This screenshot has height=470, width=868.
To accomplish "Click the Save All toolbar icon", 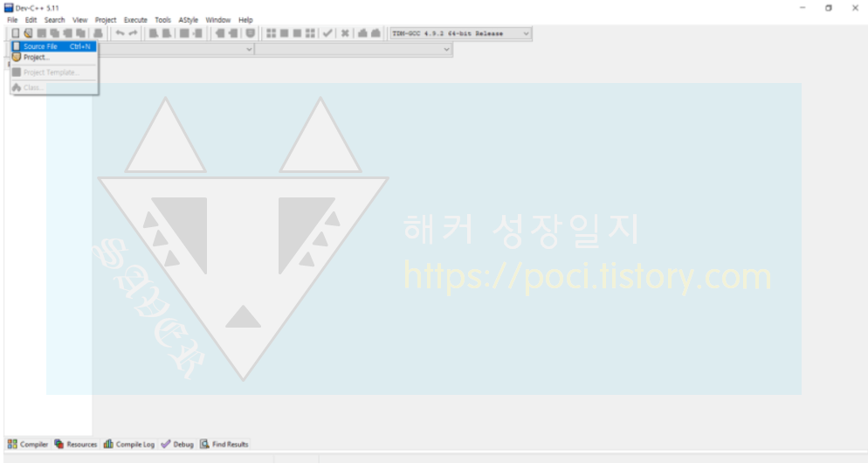I will coord(54,33).
